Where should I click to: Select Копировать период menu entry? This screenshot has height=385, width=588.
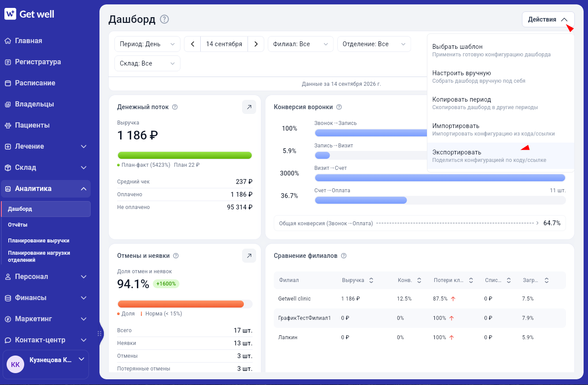(501, 103)
